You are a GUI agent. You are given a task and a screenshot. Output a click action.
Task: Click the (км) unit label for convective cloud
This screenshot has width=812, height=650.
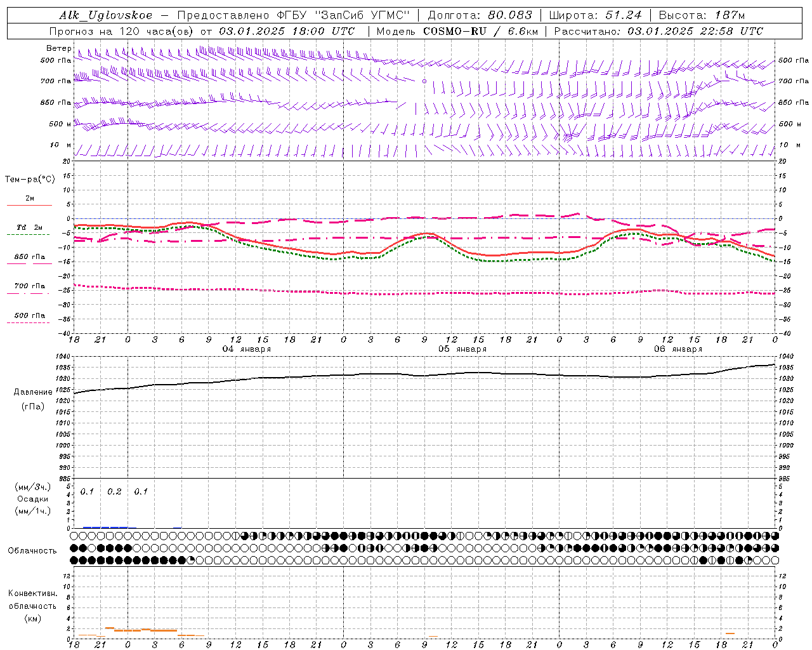pos(32,618)
